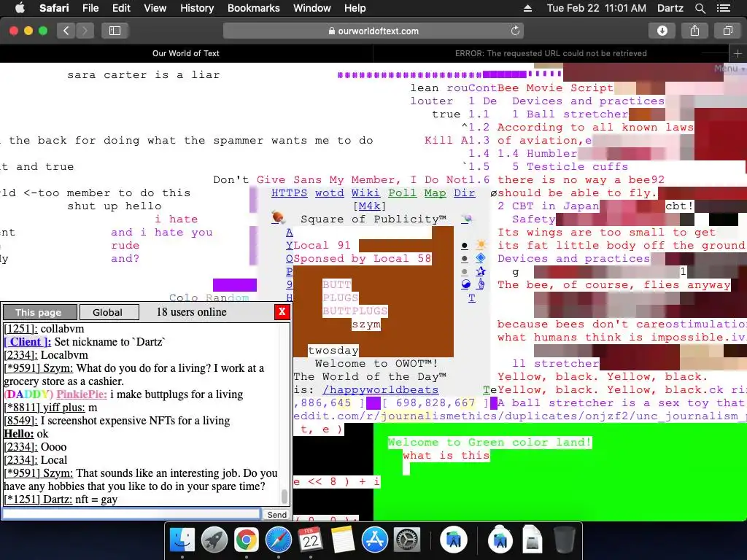Image resolution: width=747 pixels, height=560 pixels.
Task: Open the green Map link
Action: 435,192
